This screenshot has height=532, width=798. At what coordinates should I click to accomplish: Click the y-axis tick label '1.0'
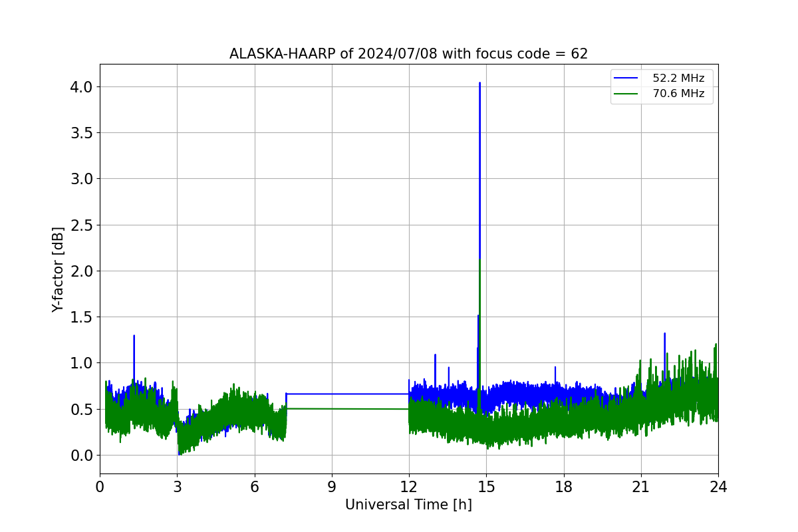click(x=83, y=363)
